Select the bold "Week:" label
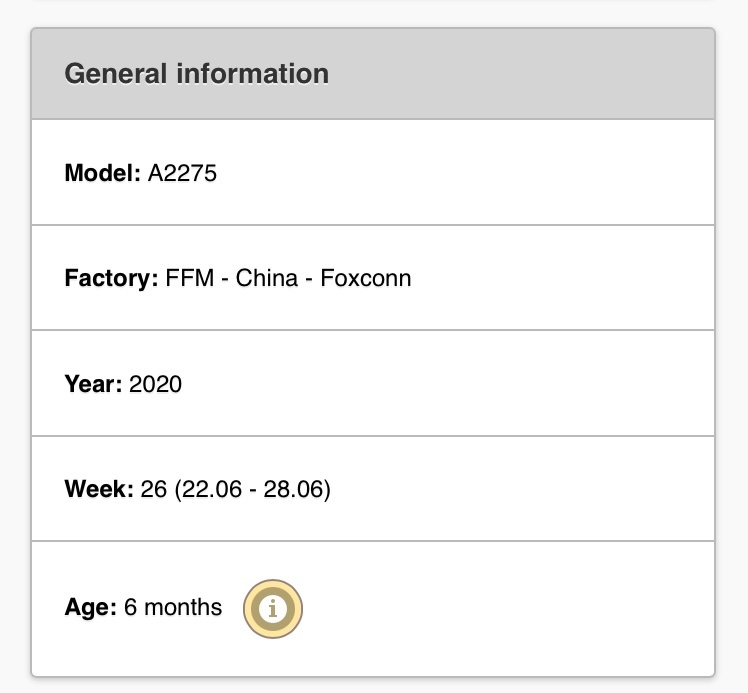The width and height of the screenshot is (748, 693). pos(98,490)
